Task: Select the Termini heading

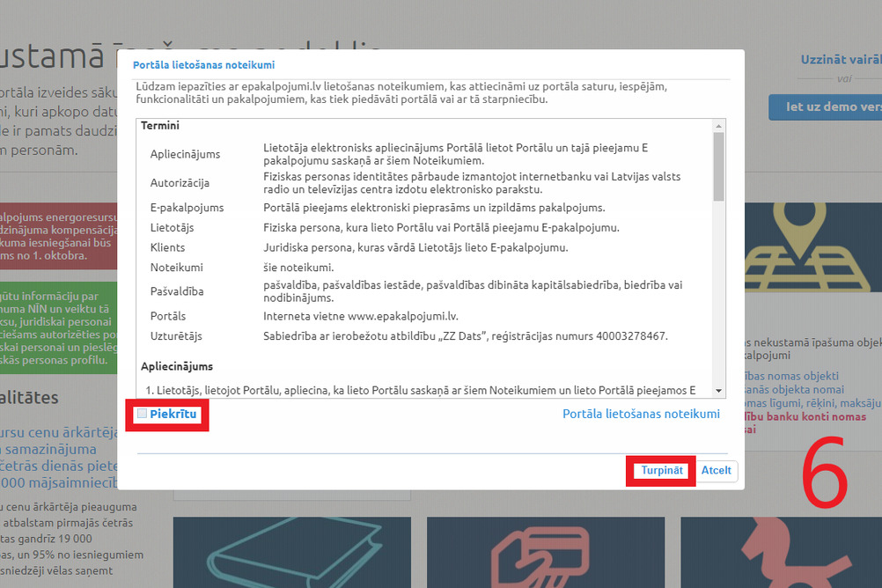Action: (x=160, y=126)
